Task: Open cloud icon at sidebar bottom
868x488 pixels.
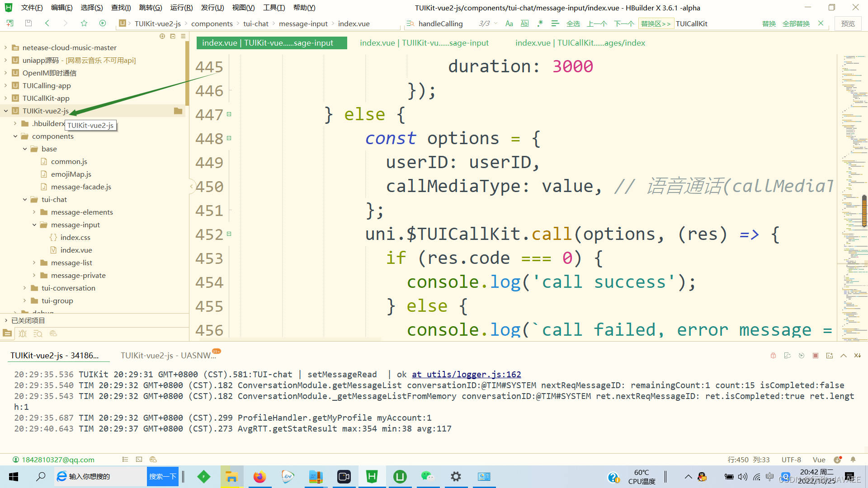Action: click(x=53, y=333)
